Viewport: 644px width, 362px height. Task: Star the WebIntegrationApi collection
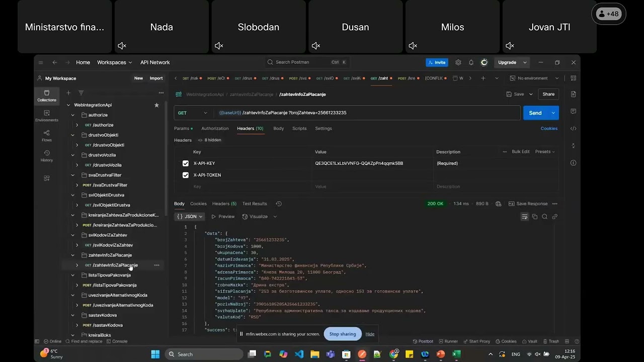click(156, 105)
